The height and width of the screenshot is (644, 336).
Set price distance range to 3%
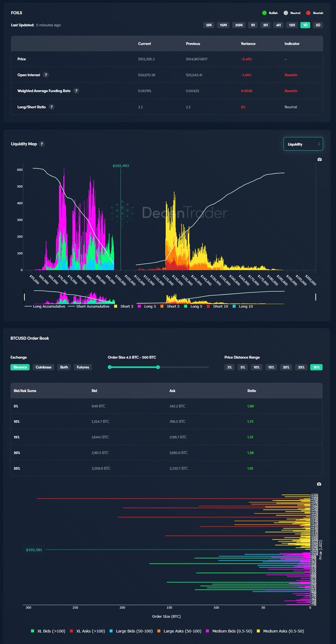pos(230,367)
